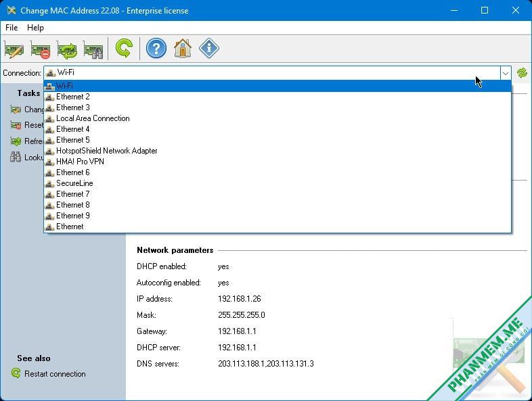532x401 pixels.
Task: Choose SecureLine connection entry
Action: click(x=278, y=183)
